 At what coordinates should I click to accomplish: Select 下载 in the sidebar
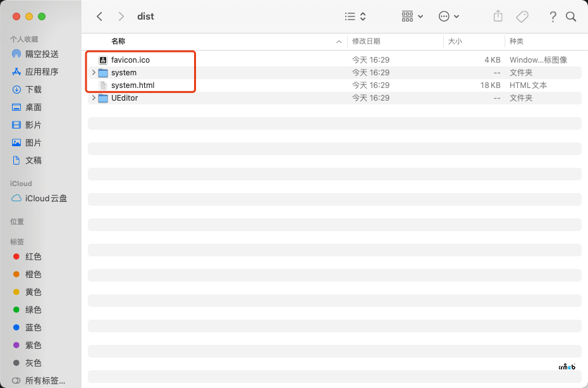(x=34, y=90)
